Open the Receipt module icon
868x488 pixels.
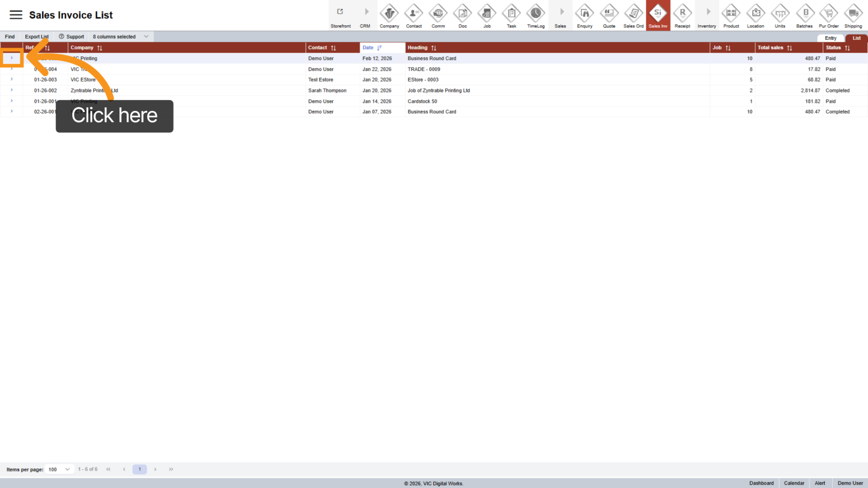[683, 13]
